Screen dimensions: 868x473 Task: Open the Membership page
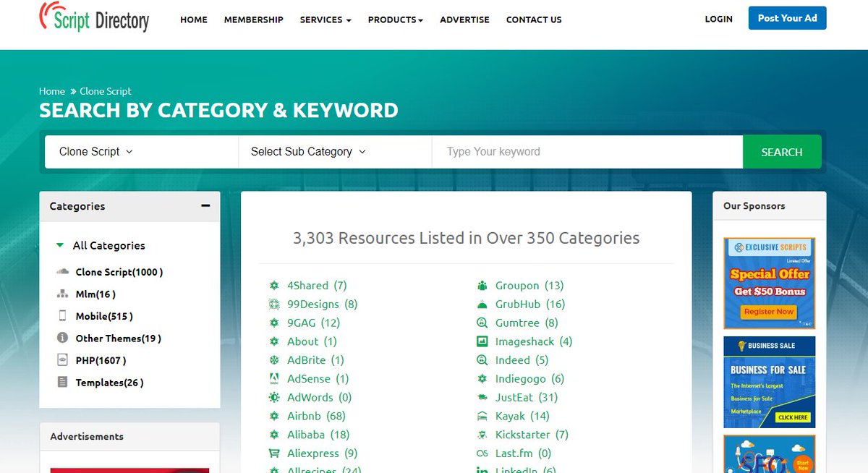pos(254,20)
